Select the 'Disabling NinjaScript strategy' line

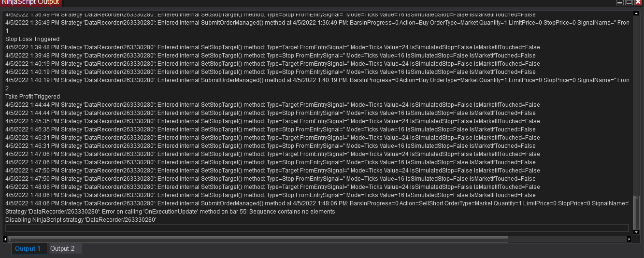81,220
